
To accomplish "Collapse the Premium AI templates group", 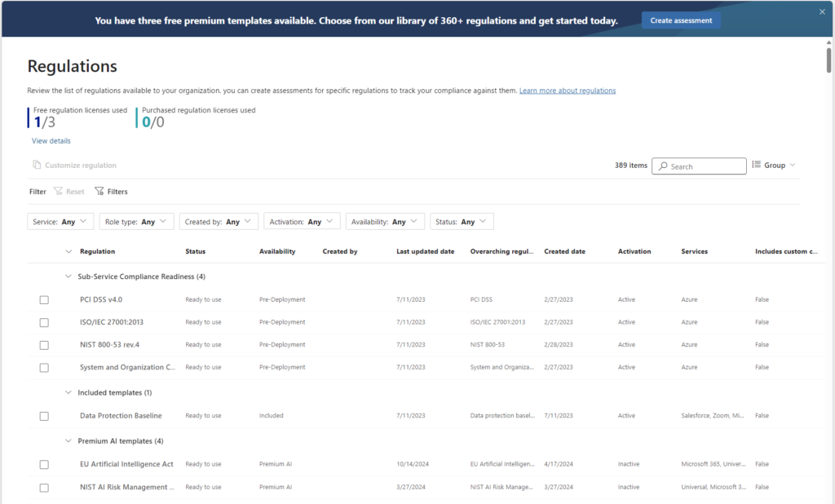I will pos(68,441).
